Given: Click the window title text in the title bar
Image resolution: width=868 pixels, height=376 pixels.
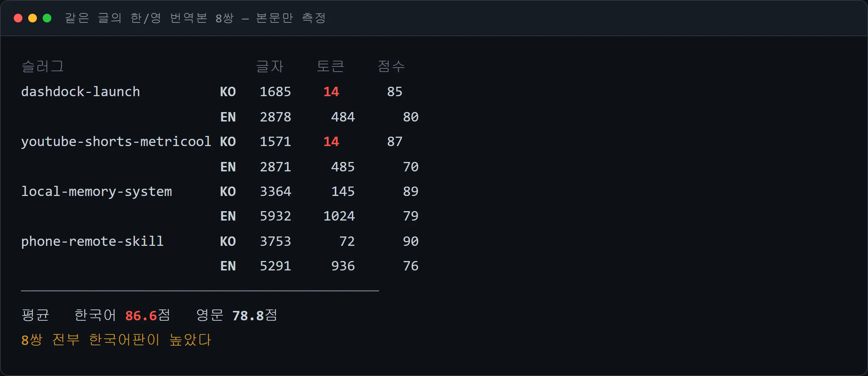Looking at the screenshot, I should tap(195, 18).
